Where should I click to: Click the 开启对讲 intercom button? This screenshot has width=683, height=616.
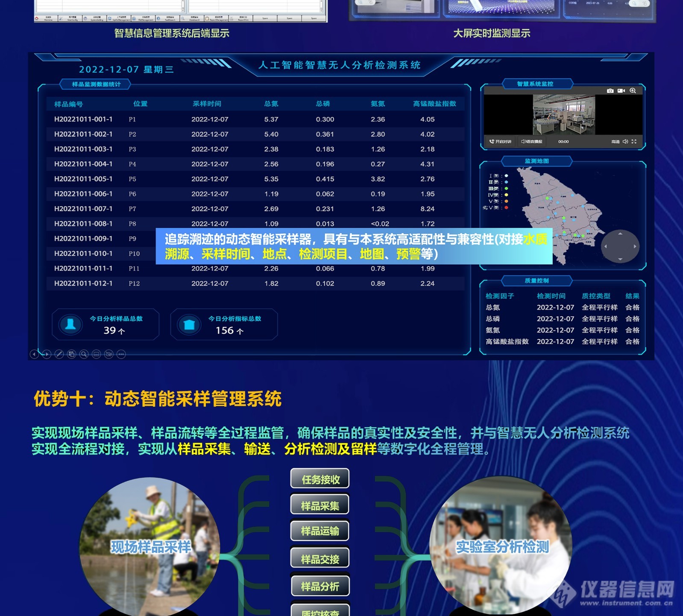[500, 141]
